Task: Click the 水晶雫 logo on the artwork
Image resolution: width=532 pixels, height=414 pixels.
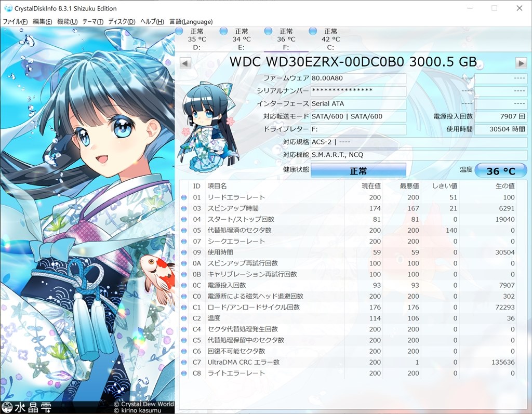Action: [x=27, y=407]
